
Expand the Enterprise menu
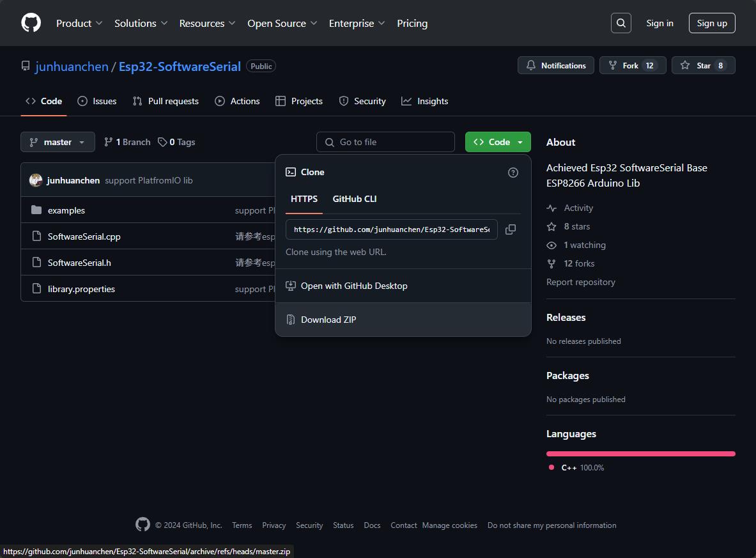click(357, 23)
